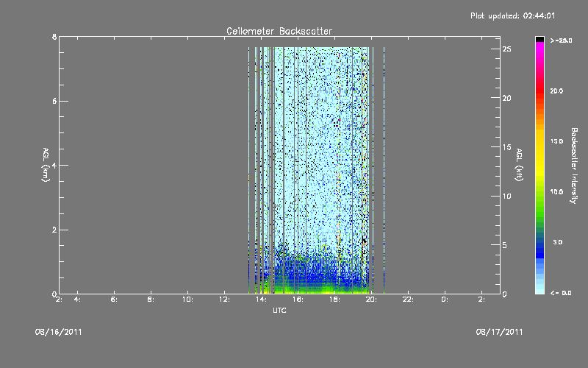Viewport: 588px width, 368px height.
Task: Click the "25" tick on the kft axis
Action: pos(506,49)
